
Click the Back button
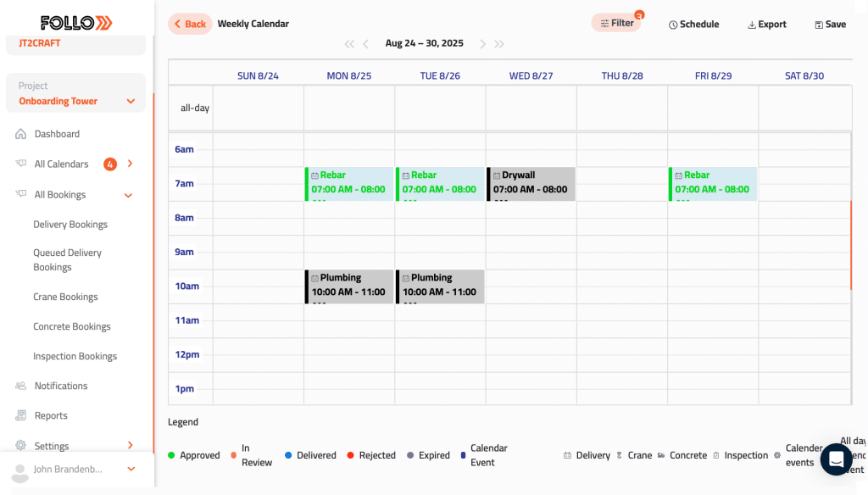pos(189,24)
